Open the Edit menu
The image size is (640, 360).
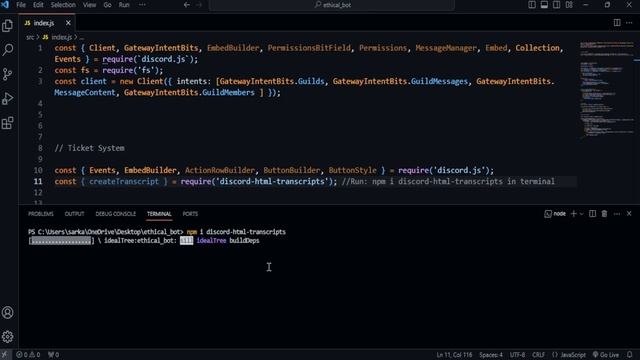pos(38,5)
